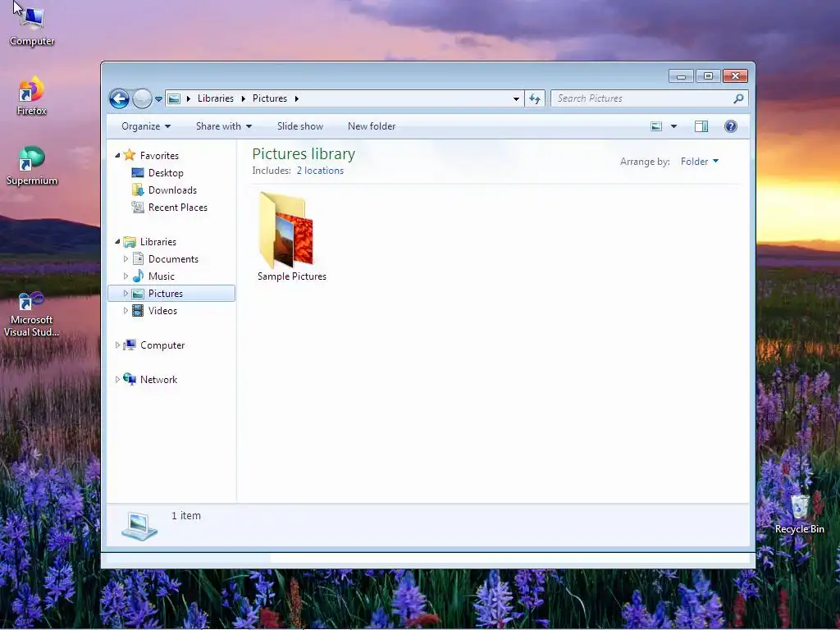Select Network in the navigation pane

(x=158, y=379)
